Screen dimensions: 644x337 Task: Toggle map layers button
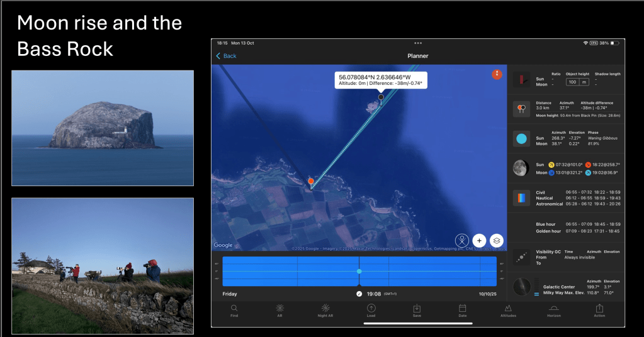pyautogui.click(x=497, y=240)
